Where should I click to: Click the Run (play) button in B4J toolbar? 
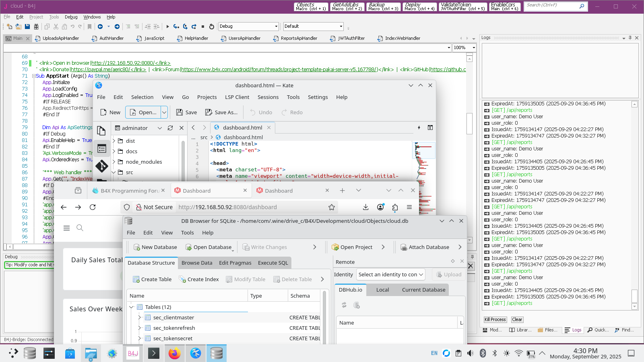click(168, 27)
